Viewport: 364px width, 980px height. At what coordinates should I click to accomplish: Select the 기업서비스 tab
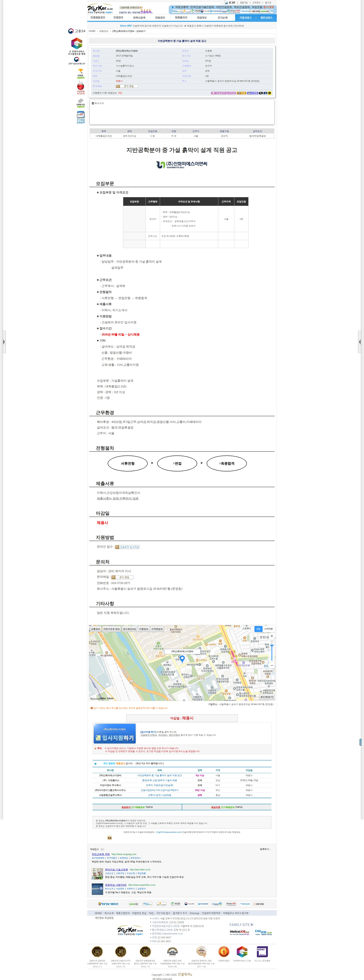pyautogui.click(x=245, y=17)
